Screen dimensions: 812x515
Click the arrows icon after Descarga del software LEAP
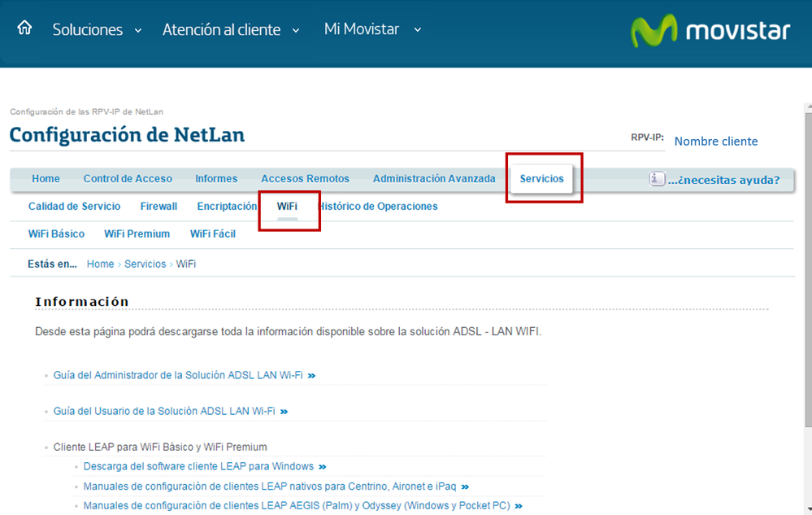[x=322, y=466]
